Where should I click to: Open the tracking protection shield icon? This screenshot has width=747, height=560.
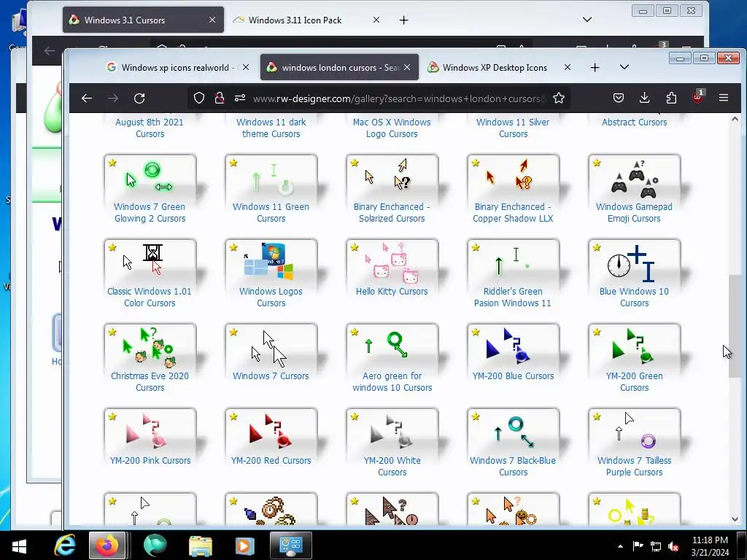(199, 98)
